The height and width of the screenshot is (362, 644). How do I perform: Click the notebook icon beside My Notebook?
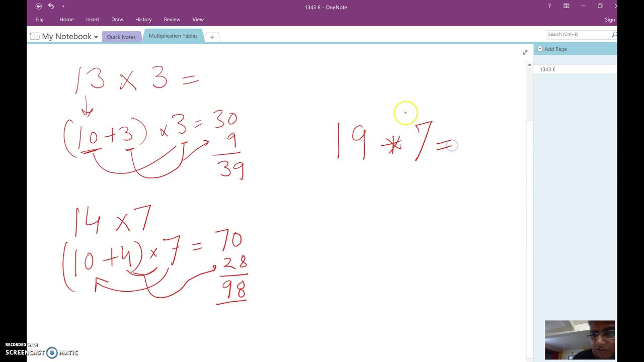[35, 36]
